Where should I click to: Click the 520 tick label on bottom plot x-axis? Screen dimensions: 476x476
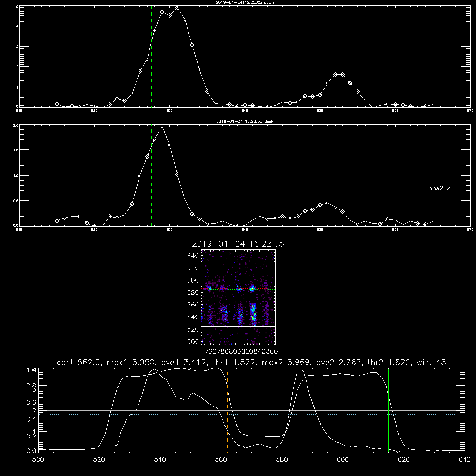click(99, 460)
